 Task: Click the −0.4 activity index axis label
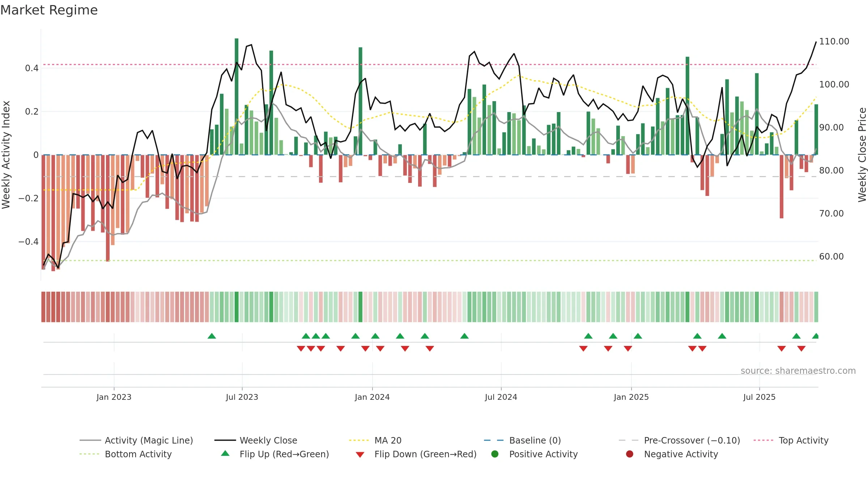[x=28, y=241]
